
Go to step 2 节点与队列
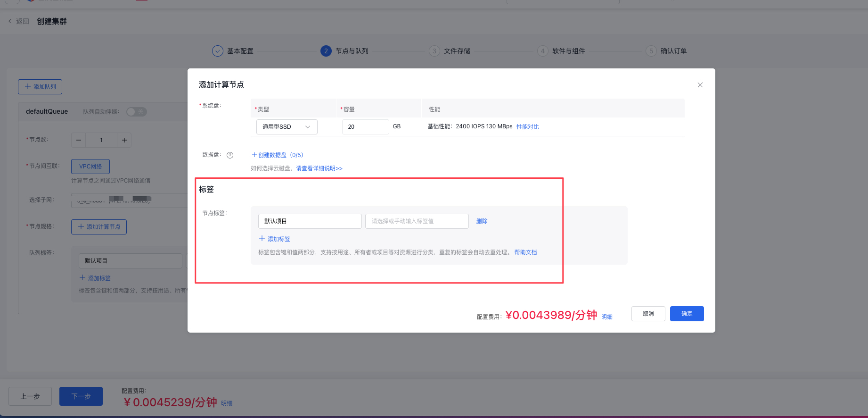coord(344,51)
